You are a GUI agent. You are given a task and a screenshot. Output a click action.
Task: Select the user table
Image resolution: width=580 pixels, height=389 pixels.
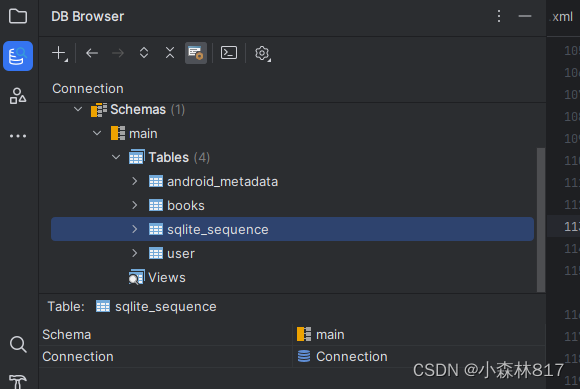(172, 254)
